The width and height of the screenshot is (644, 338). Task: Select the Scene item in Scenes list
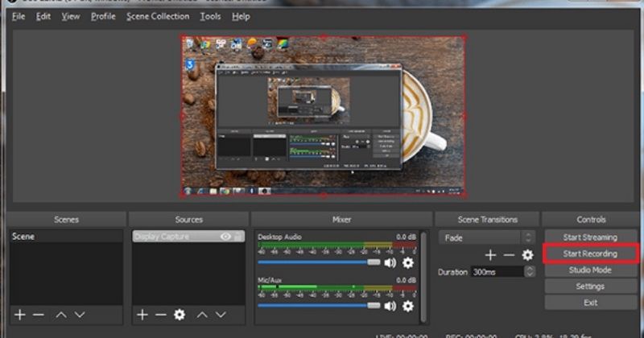(66, 236)
